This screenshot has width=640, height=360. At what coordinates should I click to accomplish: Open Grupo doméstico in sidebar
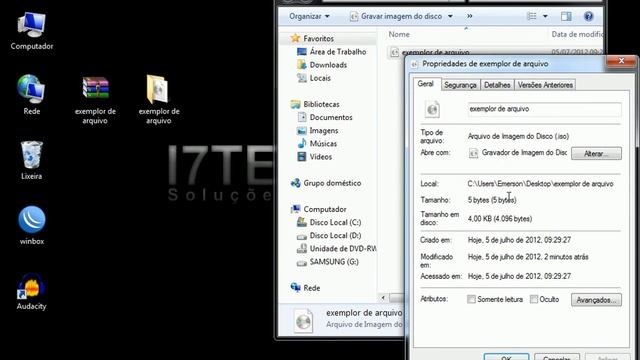(326, 183)
